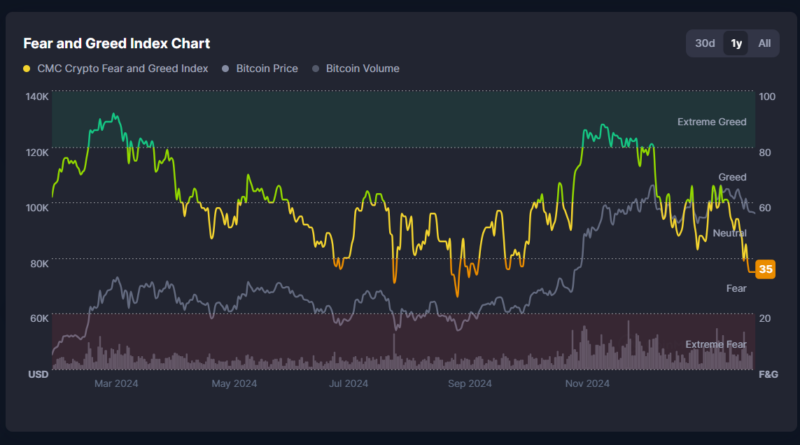Click the Extreme Fear zone label
Image resolution: width=800 pixels, height=445 pixels.
[715, 344]
